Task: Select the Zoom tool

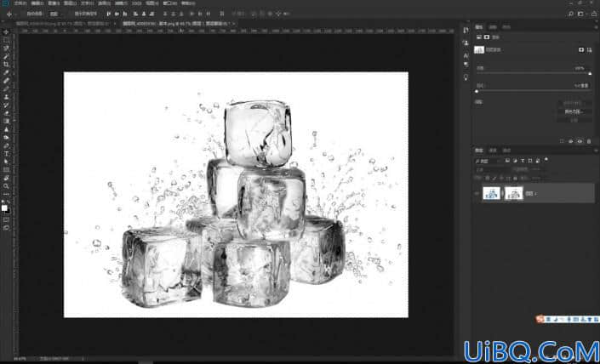Action: (x=6, y=186)
